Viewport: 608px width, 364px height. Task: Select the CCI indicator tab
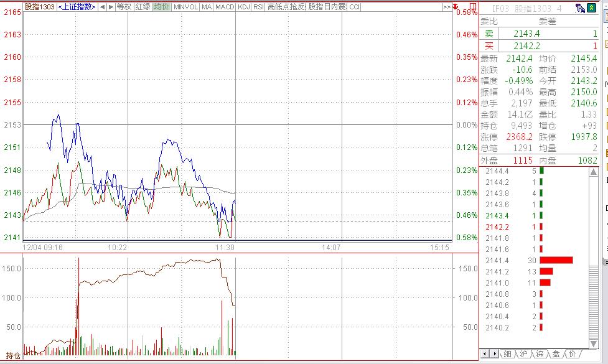pos(355,7)
